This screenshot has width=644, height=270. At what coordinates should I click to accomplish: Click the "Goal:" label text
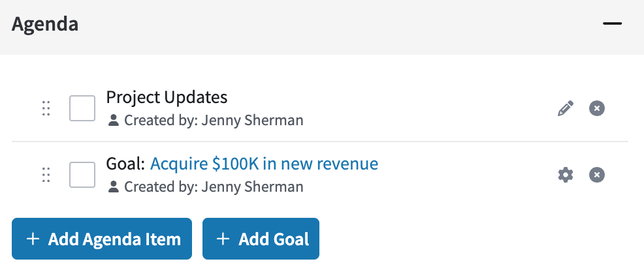click(x=125, y=164)
